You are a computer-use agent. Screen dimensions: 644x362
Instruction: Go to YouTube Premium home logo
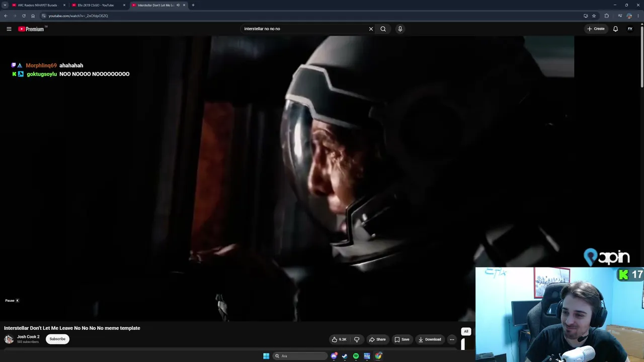31,29
